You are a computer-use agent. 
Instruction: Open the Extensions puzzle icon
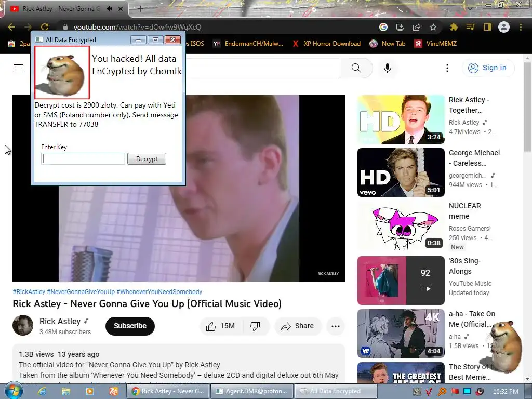coord(454,27)
